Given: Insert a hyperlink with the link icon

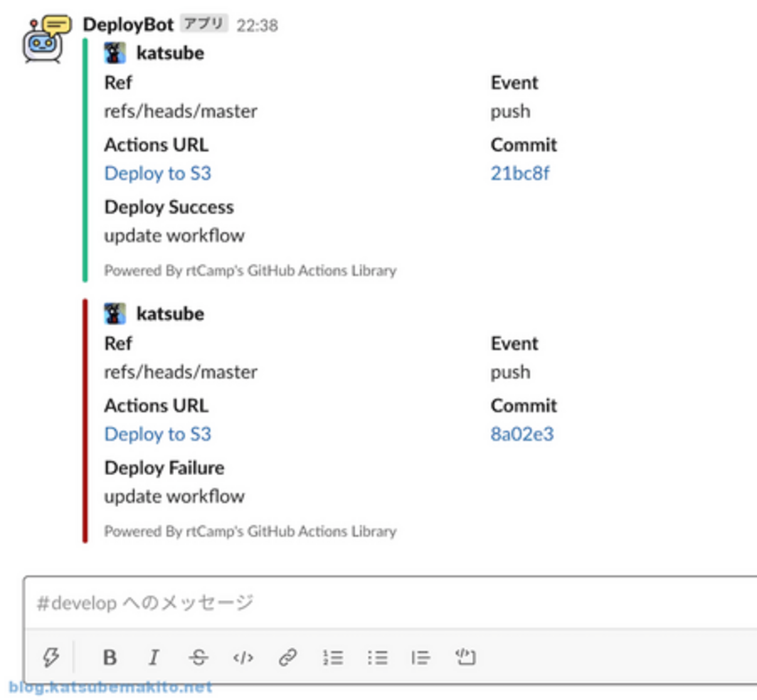Looking at the screenshot, I should pos(288,657).
